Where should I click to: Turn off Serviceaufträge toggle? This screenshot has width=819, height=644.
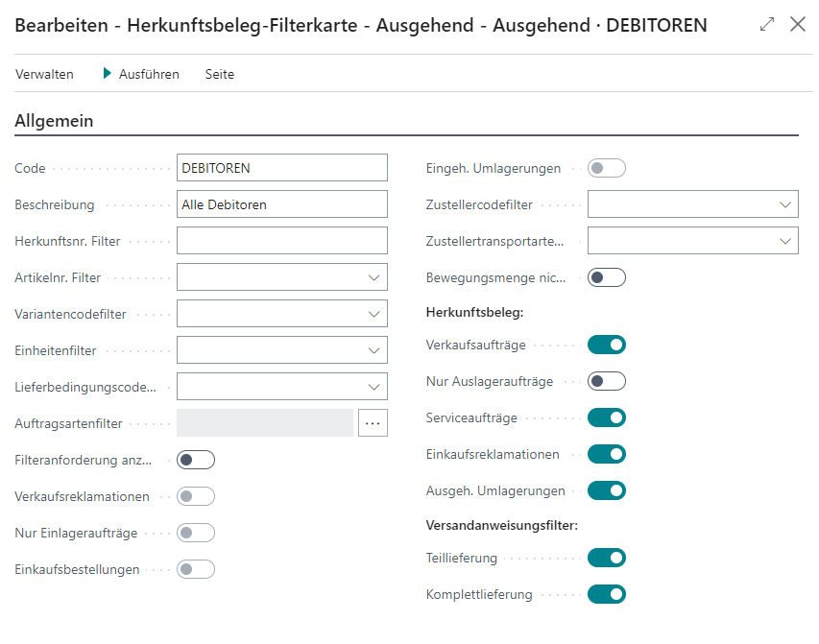607,417
